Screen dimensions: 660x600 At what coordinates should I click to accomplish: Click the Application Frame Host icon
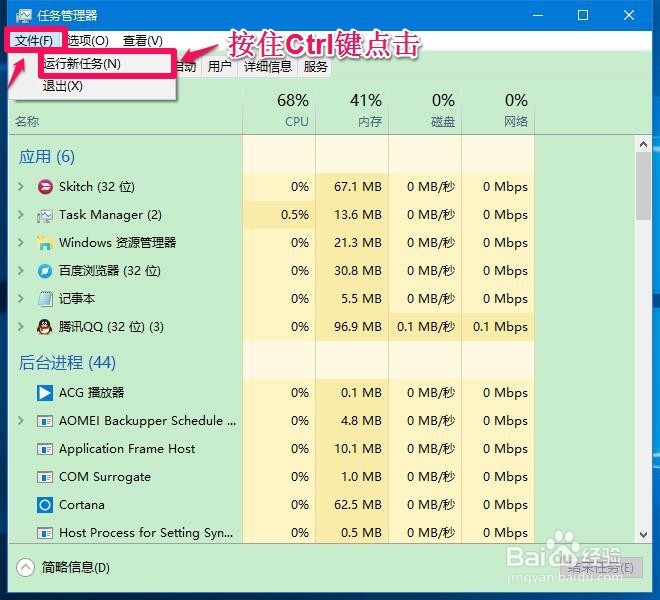tap(45, 449)
